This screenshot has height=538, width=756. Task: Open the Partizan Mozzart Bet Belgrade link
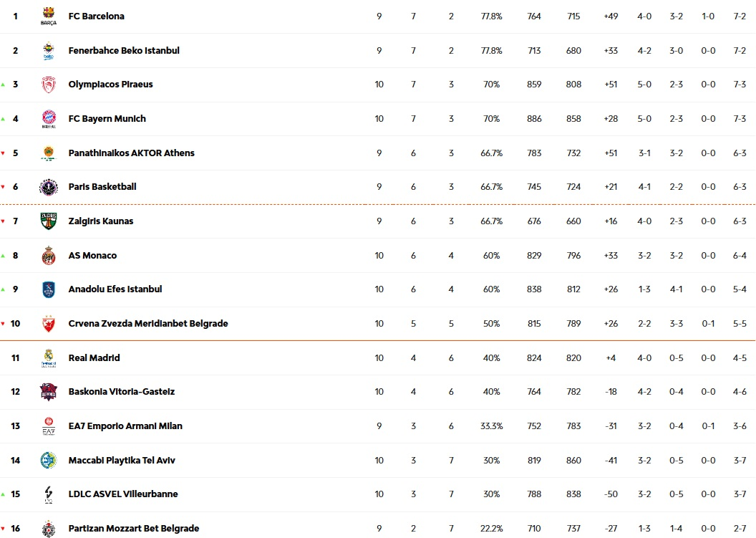click(x=134, y=529)
